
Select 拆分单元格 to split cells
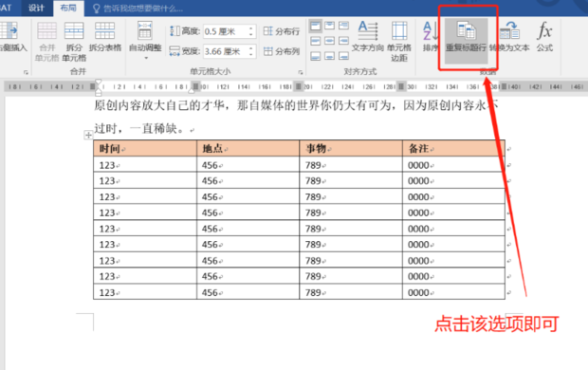74,42
